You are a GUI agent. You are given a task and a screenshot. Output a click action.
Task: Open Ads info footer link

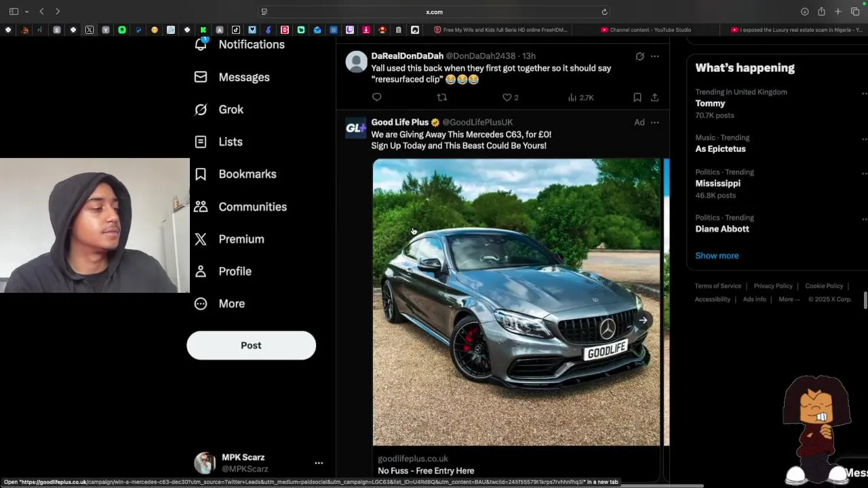click(x=755, y=300)
